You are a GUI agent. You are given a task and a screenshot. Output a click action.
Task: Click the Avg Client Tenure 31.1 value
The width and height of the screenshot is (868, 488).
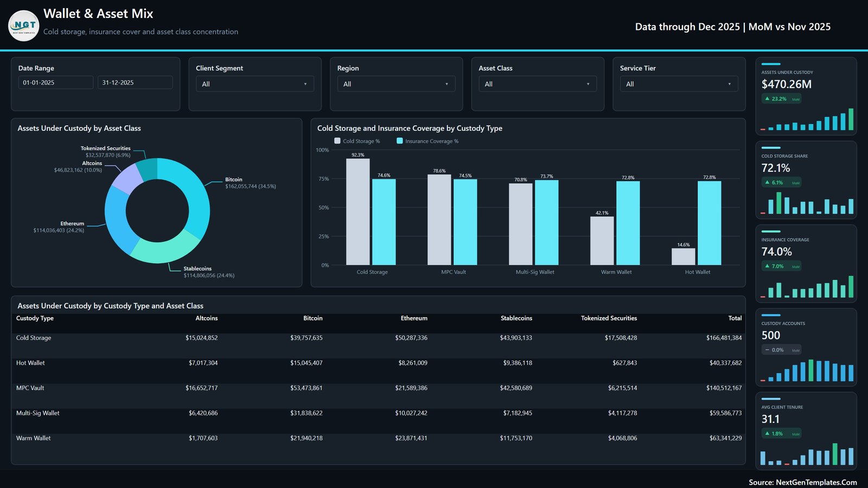[770, 419]
